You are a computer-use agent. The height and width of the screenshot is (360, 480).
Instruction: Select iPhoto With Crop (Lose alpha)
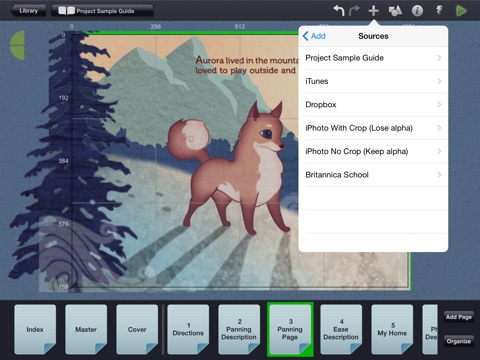[373, 128]
